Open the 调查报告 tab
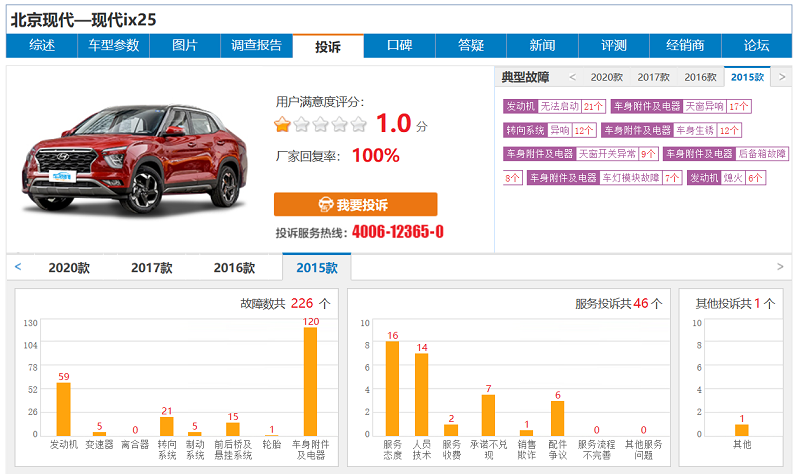800x474 pixels. 256,46
